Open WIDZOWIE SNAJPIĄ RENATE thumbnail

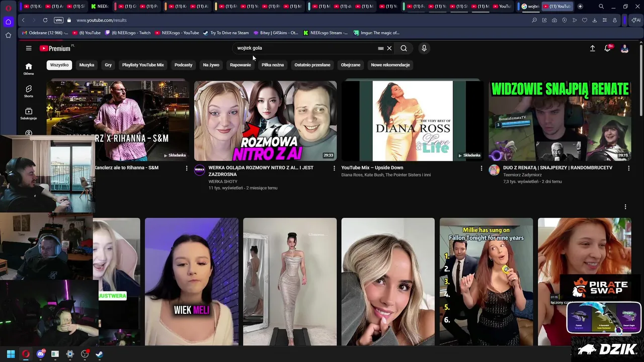tap(560, 121)
